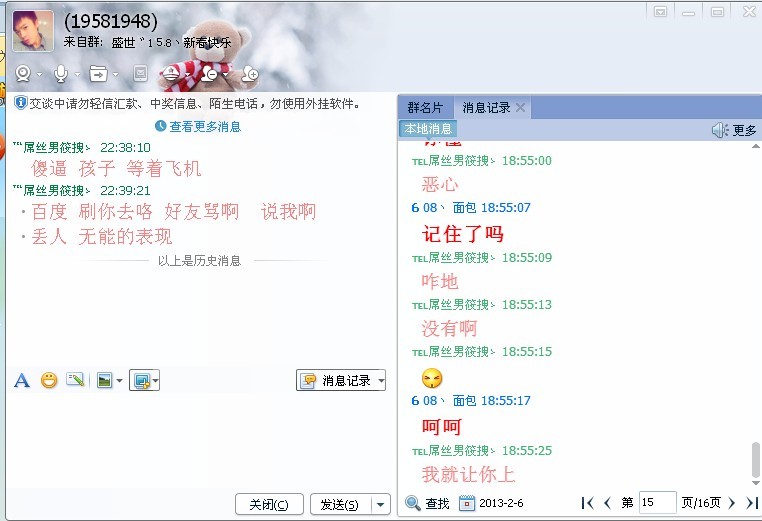Select the screenshot capture tool icon
This screenshot has height=521, width=762.
(141, 381)
